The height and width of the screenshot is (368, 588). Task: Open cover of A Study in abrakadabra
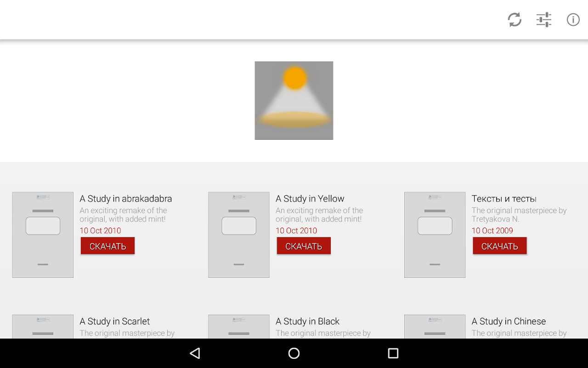click(x=43, y=235)
